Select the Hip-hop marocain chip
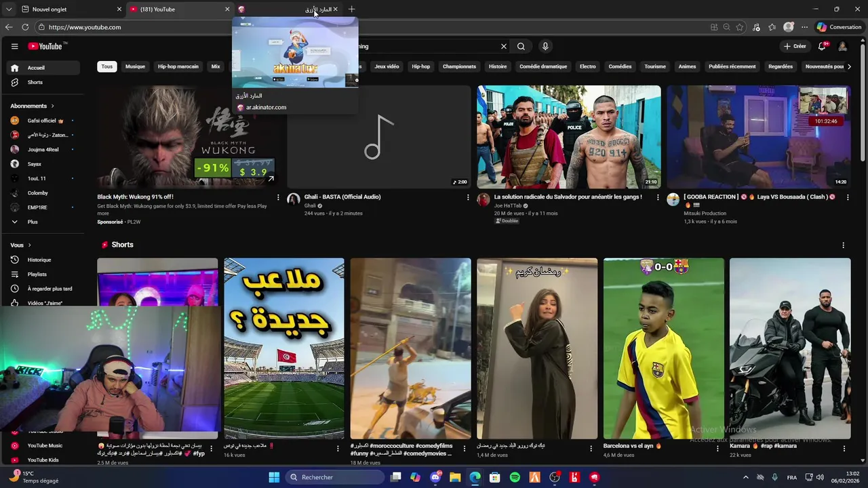The width and height of the screenshot is (868, 488). tap(178, 66)
